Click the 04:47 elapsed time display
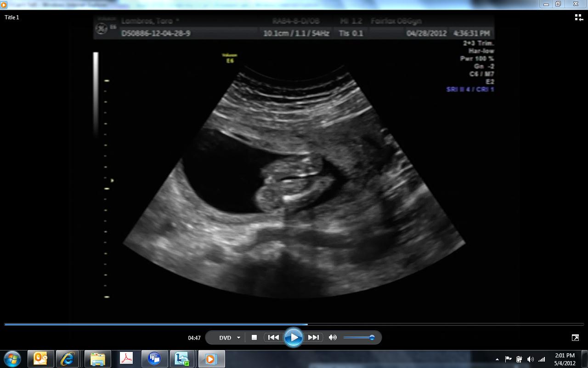Screen dimensions: 588x368 pyautogui.click(x=194, y=338)
